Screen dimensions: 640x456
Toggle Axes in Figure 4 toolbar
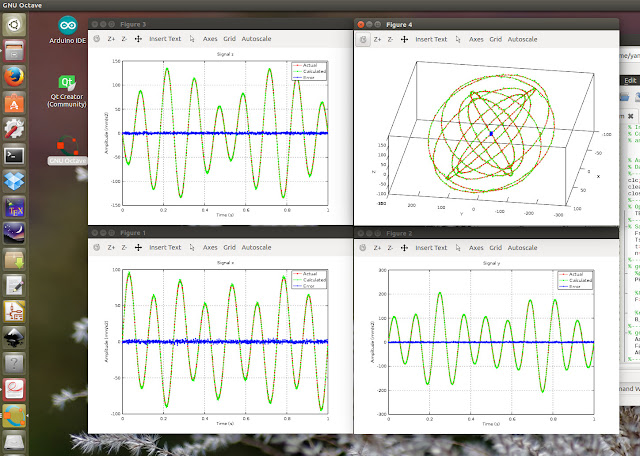coord(476,40)
